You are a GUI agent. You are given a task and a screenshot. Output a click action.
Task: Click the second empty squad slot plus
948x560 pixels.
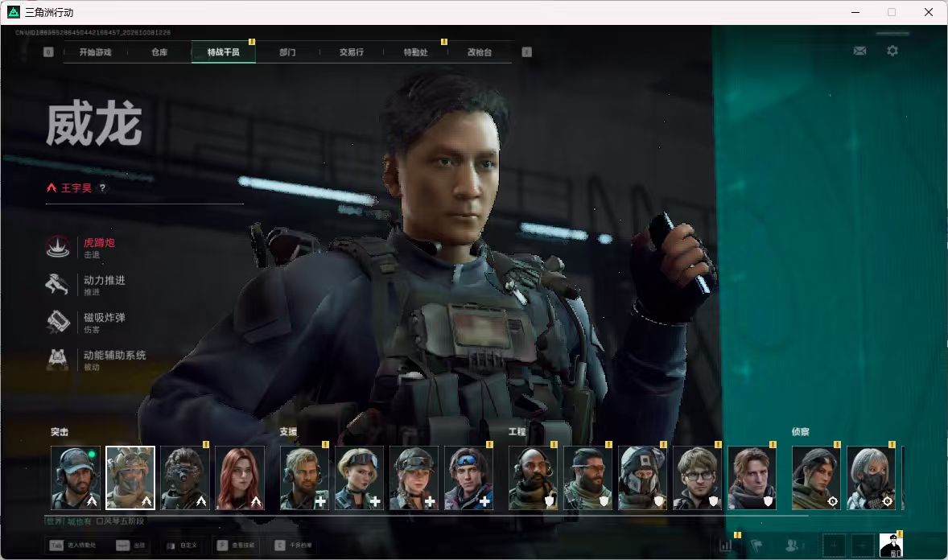[863, 546]
